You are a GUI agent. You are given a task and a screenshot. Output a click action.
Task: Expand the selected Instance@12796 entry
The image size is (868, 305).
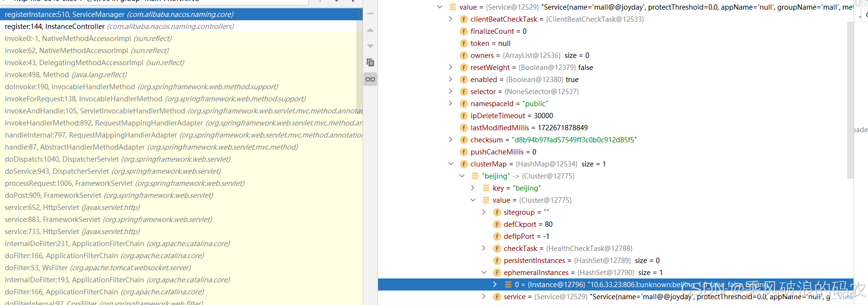coord(495,285)
